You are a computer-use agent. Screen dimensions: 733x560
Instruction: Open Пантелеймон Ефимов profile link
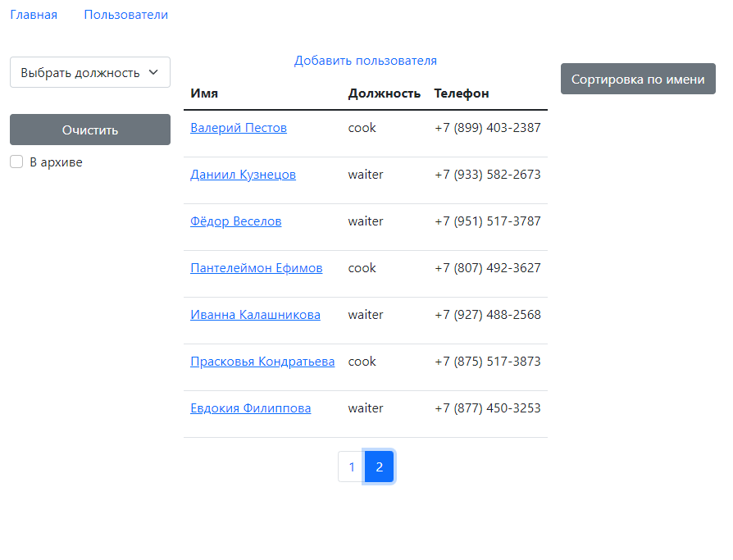[x=256, y=268]
